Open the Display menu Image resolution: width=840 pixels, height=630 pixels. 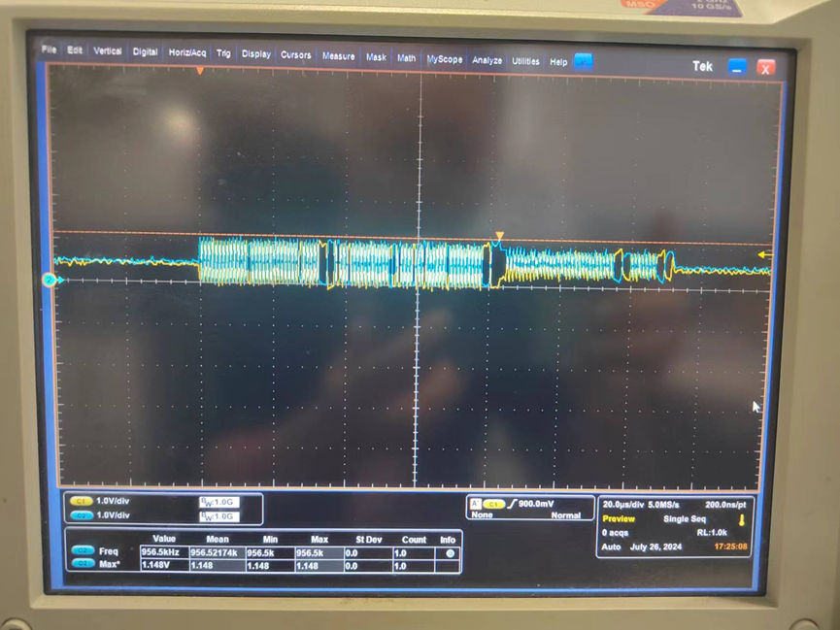[x=256, y=53]
